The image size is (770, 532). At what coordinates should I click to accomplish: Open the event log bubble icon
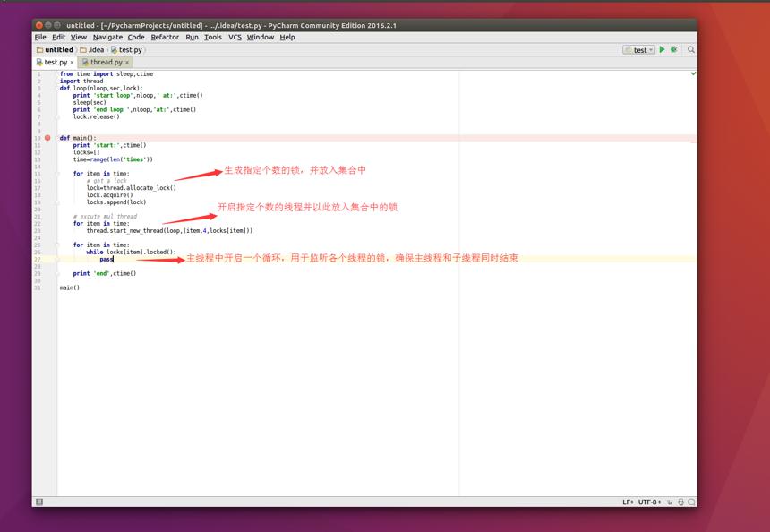click(x=691, y=502)
